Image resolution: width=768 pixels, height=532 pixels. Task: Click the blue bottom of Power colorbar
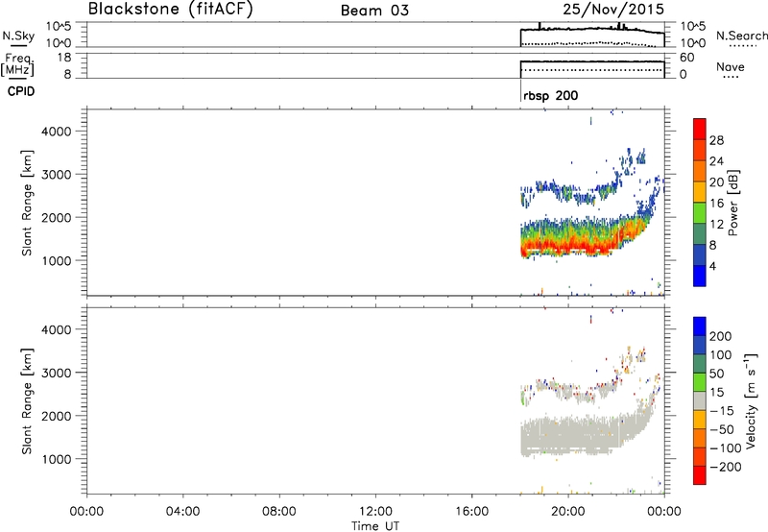pyautogui.click(x=700, y=276)
